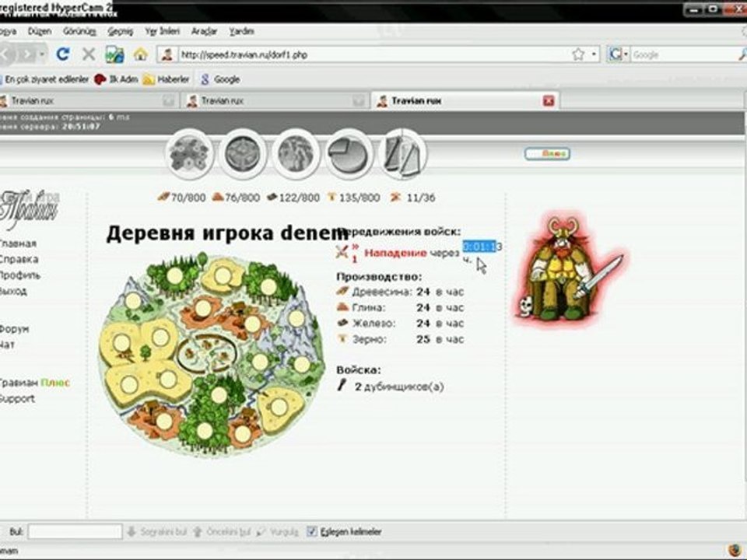Screen dimensions: 747x560
Task: Click the village center on the map
Action: click(x=209, y=353)
